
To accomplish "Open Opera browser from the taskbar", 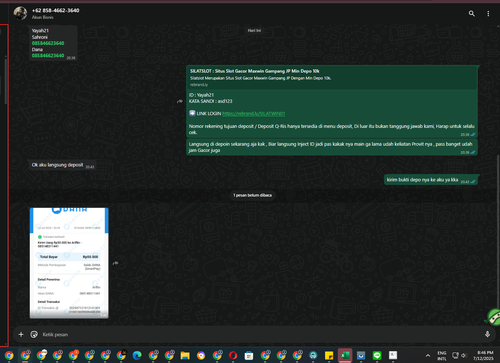I will tap(233, 355).
